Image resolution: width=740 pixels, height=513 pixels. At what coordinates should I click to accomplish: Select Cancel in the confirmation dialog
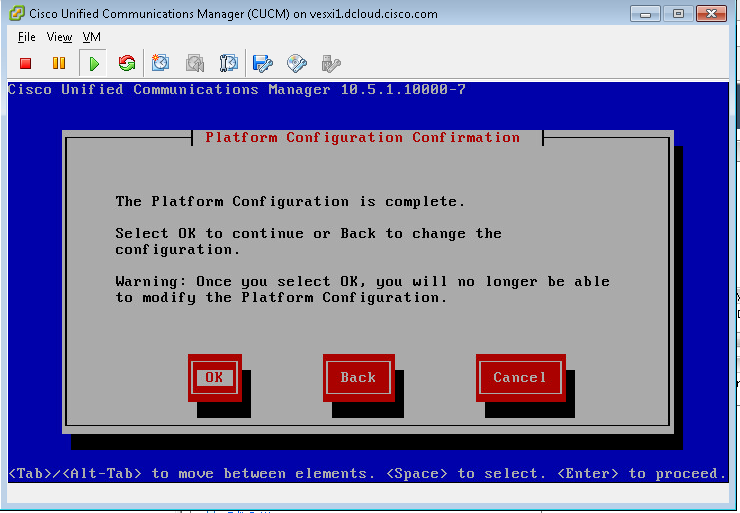(x=521, y=378)
